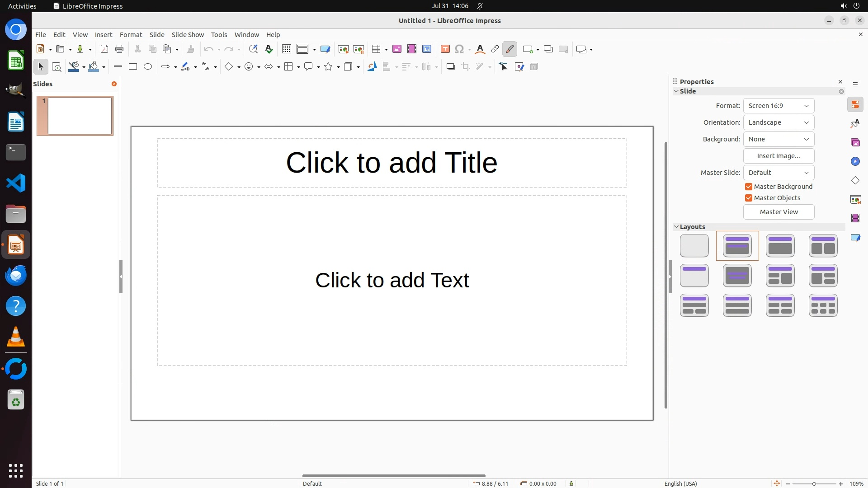
Task: Toggle the highlighting color tool
Action: (510, 49)
